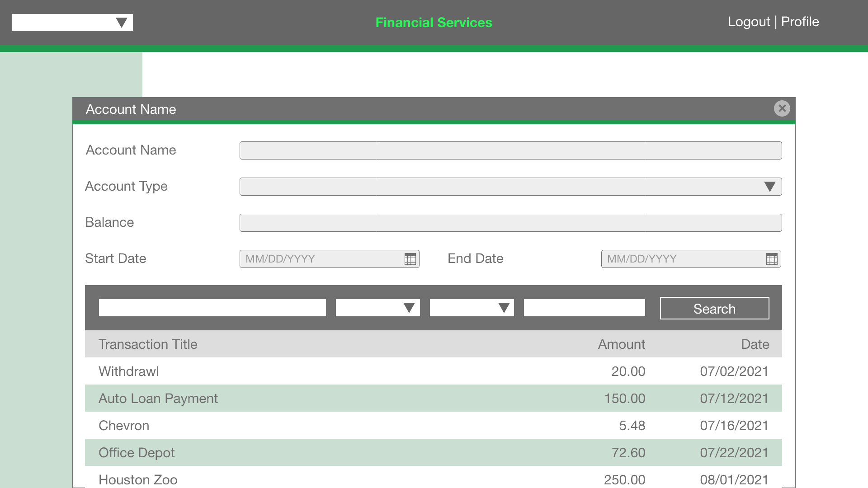
Task: Open the End Date calendar picker
Action: (x=771, y=259)
